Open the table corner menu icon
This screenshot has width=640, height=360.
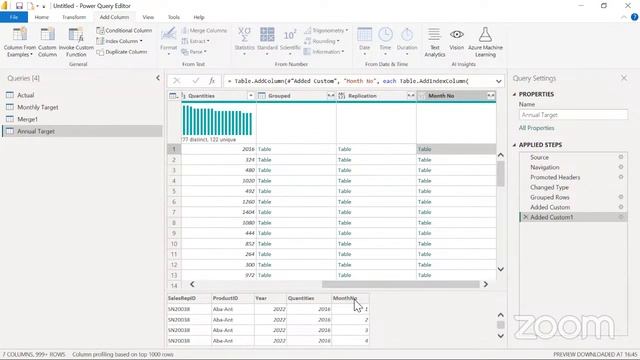[174, 96]
